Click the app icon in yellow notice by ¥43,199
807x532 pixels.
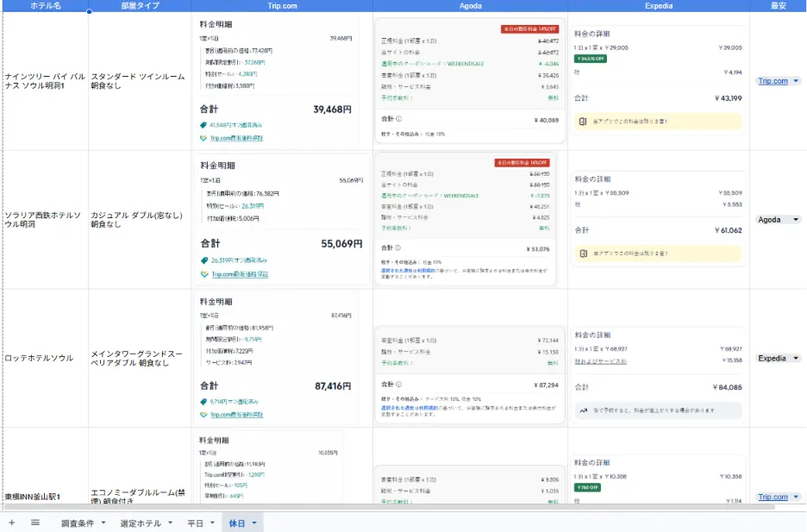tap(583, 122)
